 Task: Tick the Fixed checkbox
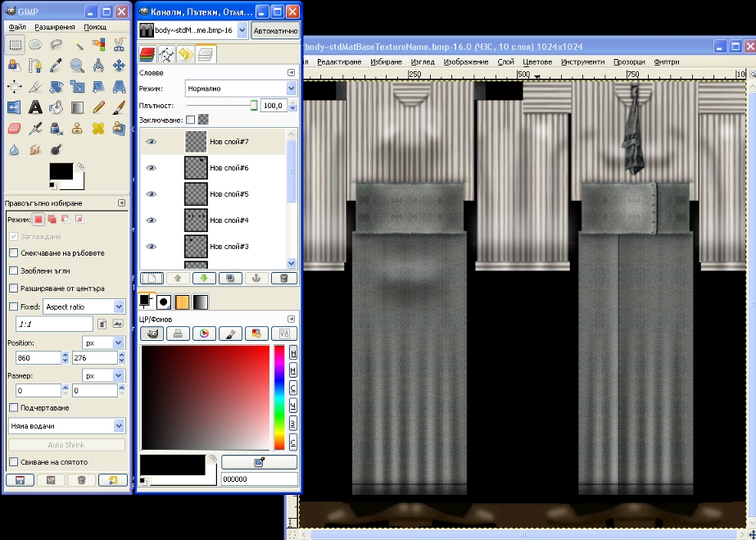point(13,306)
